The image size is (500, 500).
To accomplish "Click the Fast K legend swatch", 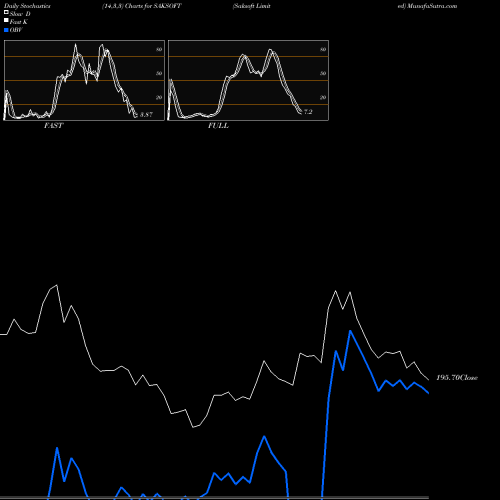I will coord(6,21).
